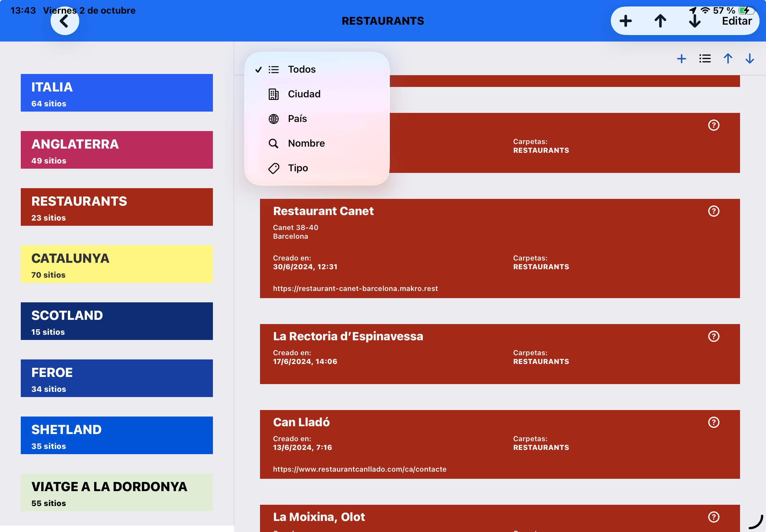Tap the blue down arrow above list

[x=750, y=59]
